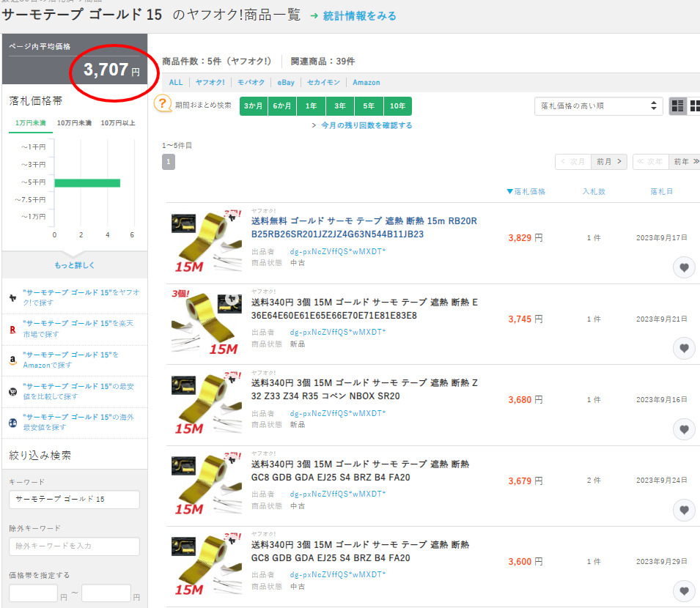Switch to the eBay tab
Screen dimensions: 700x608
[285, 83]
